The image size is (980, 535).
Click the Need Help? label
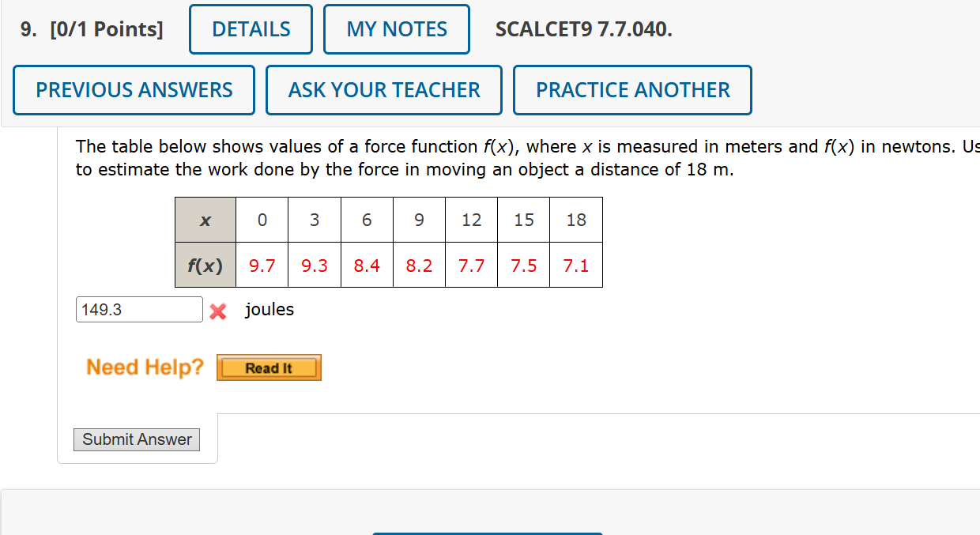(x=145, y=367)
